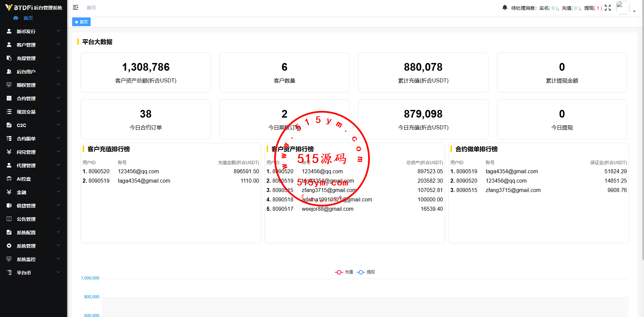644x317 pixels.
Task: Expand the 系统配置 menu chevron
Action: coord(58,232)
